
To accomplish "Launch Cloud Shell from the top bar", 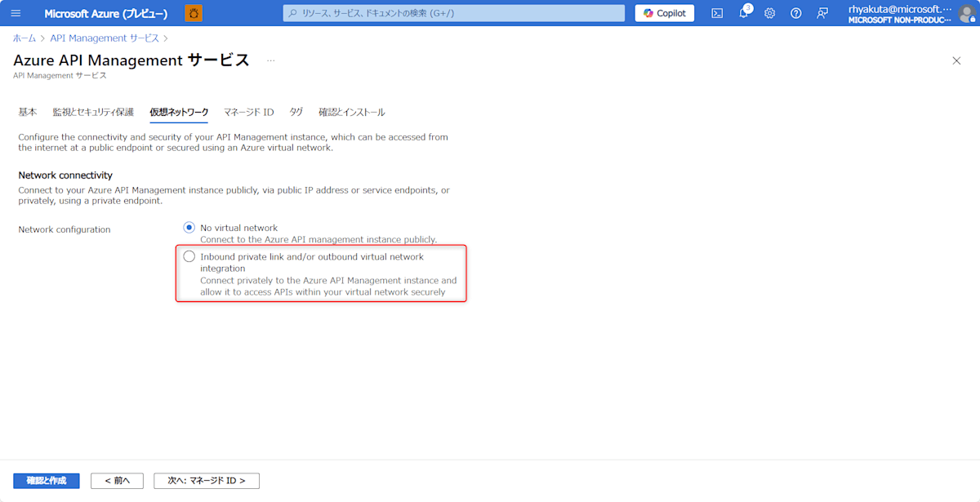I will click(717, 13).
